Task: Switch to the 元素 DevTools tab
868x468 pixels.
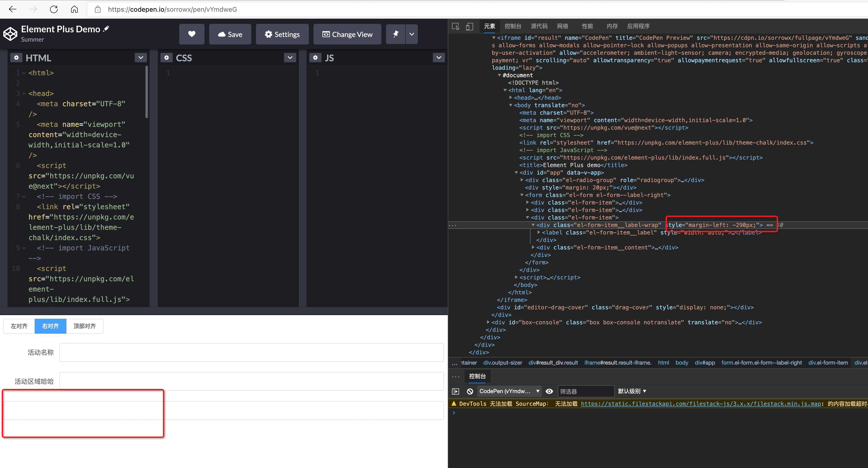Action: tap(490, 26)
